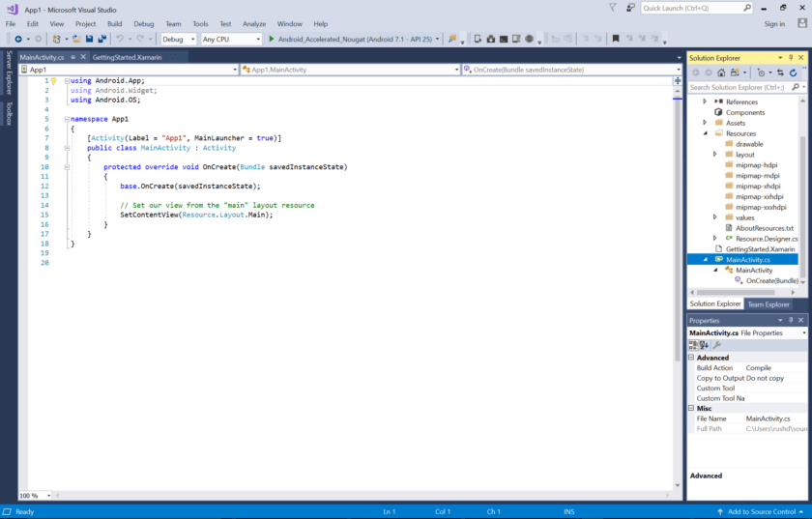This screenshot has height=519, width=812.
Task: Click the Navigate Backward toolbar arrow
Action: [18, 39]
